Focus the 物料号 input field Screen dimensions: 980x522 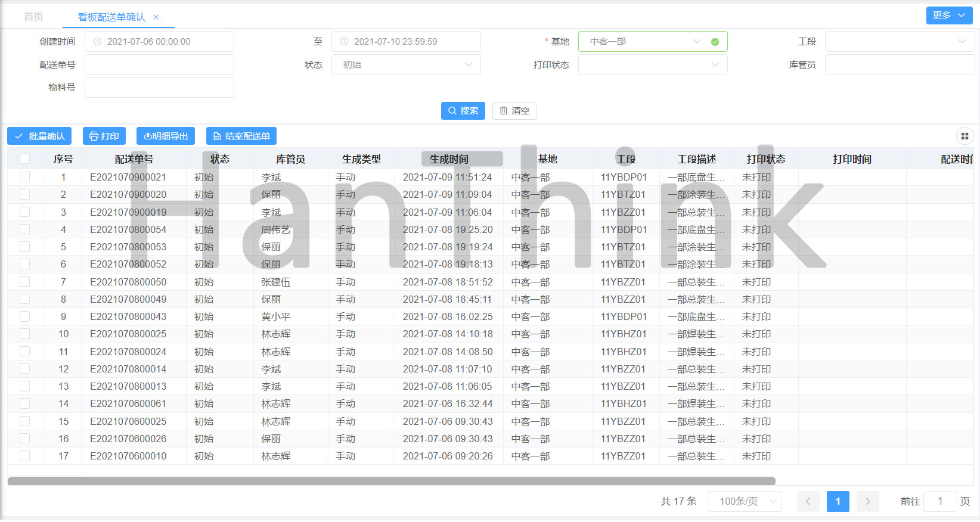click(159, 88)
